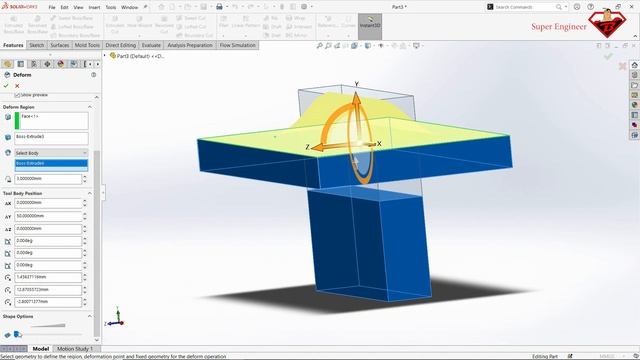
Task: Open the Window menu
Action: pyautogui.click(x=129, y=7)
